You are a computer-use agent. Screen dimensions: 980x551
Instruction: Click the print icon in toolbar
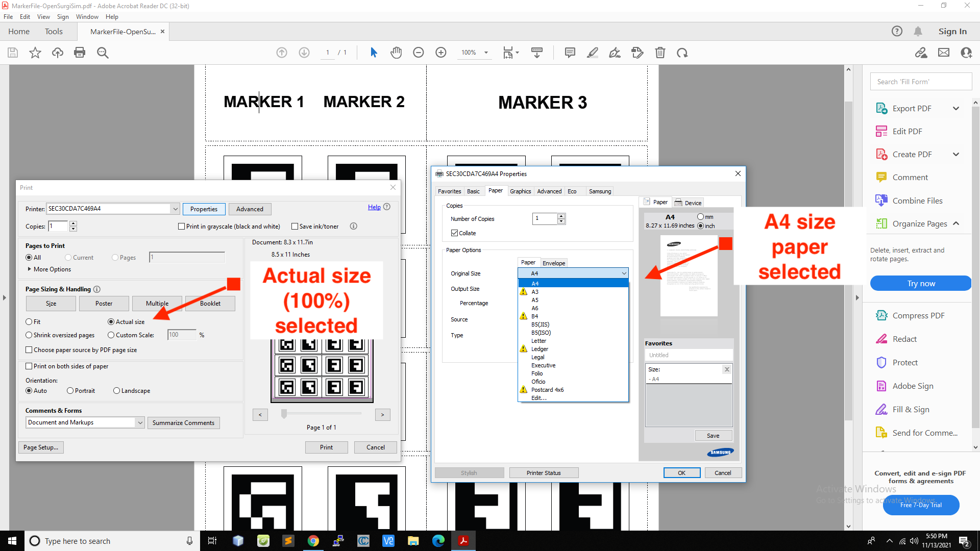click(80, 53)
